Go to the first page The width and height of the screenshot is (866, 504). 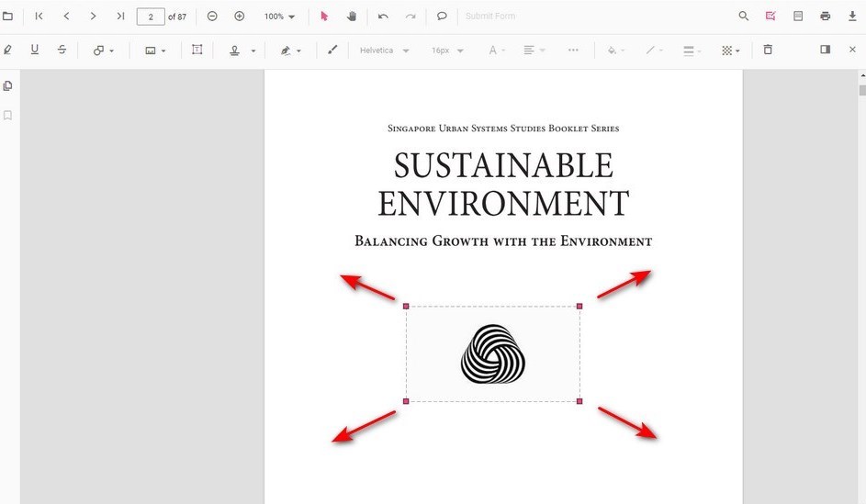(39, 17)
